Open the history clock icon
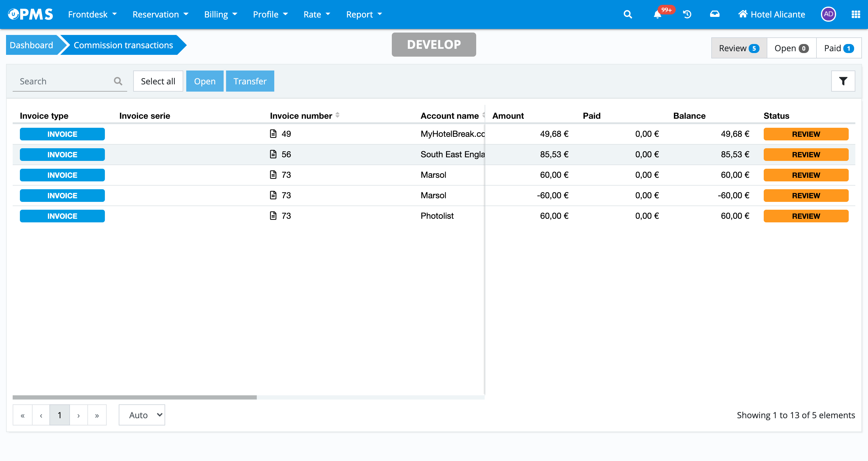This screenshot has width=868, height=461. [687, 14]
